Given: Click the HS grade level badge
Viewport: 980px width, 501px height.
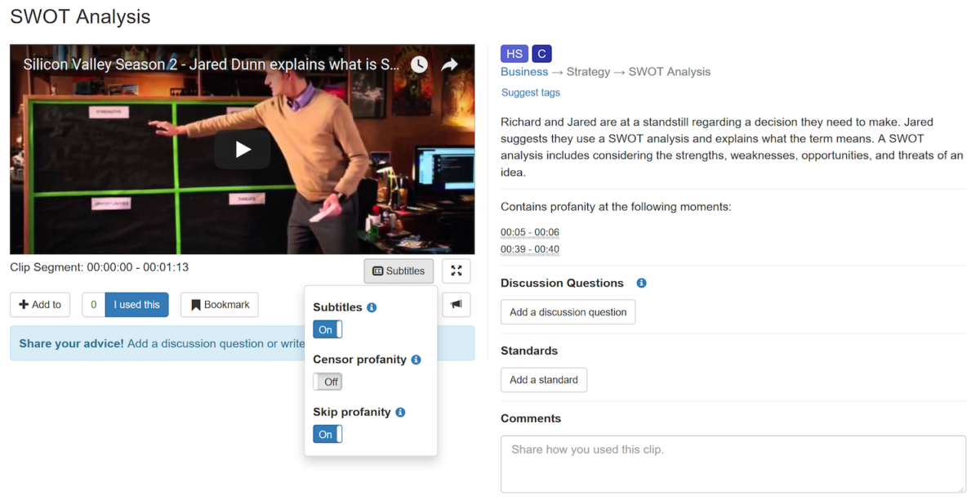Looking at the screenshot, I should (514, 53).
